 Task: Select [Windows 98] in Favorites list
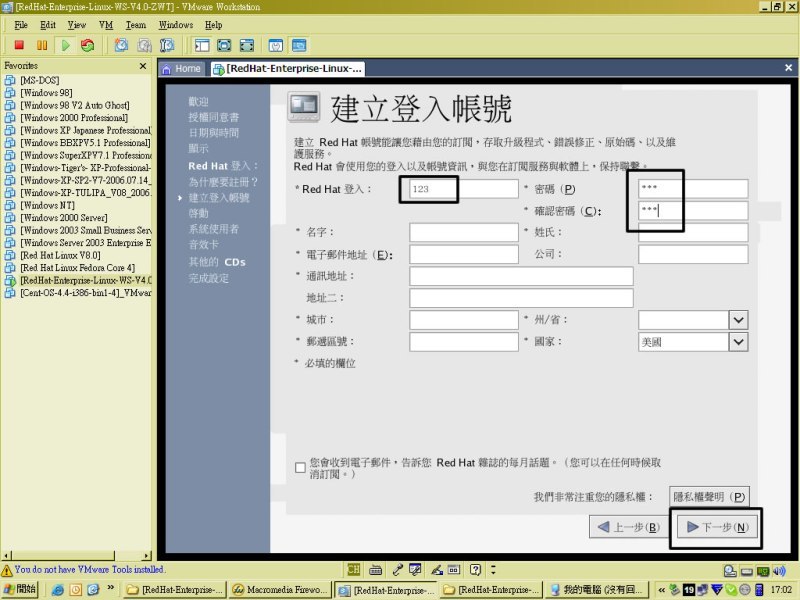39,93
